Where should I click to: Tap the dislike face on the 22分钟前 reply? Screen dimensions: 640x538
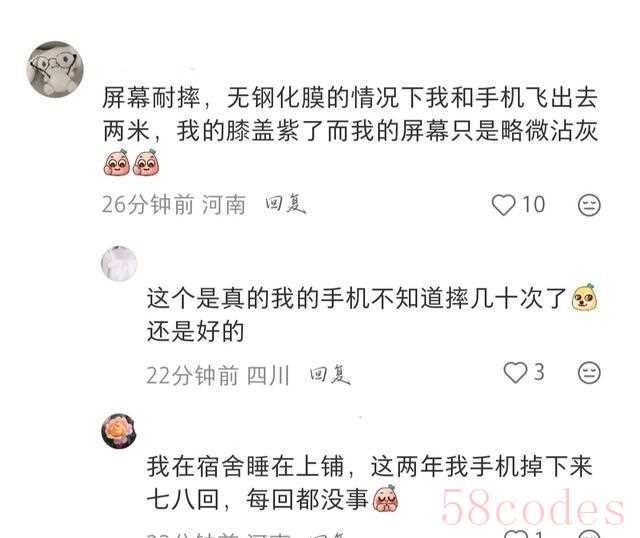pos(589,372)
